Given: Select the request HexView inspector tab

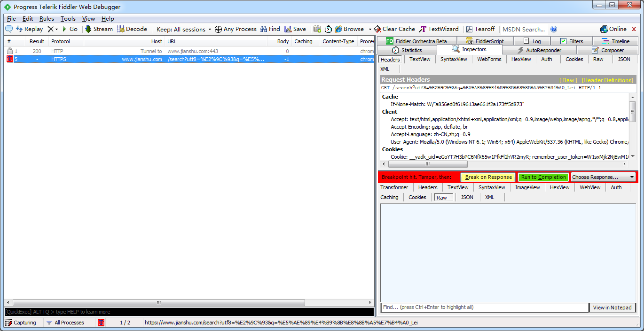Looking at the screenshot, I should point(521,59).
